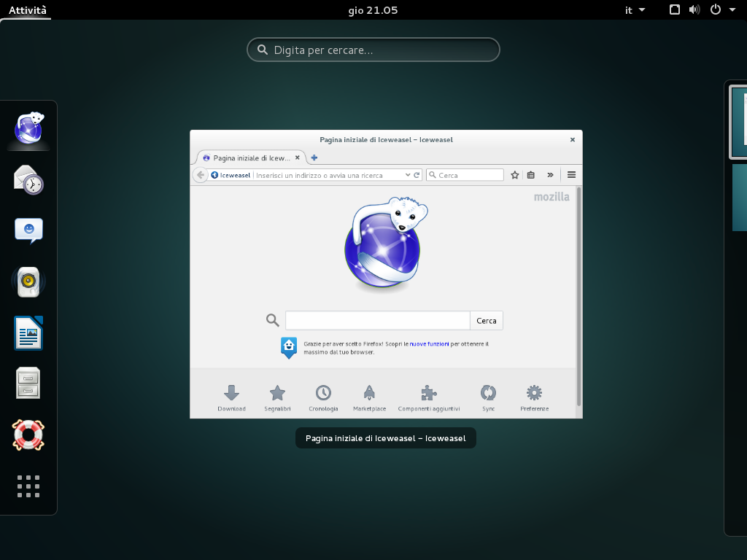Follow the nuove funzioni link
This screenshot has height=560, width=747.
430,343
